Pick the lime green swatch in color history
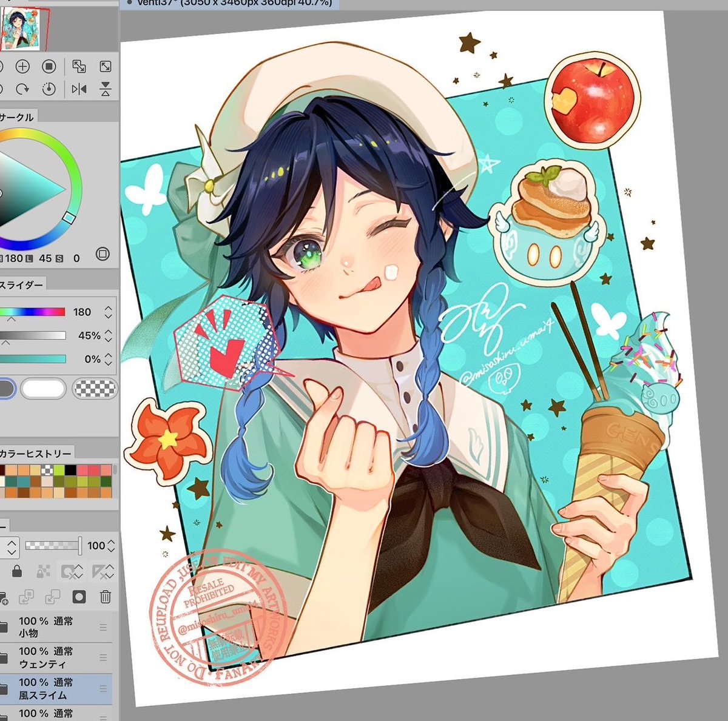This screenshot has height=721, width=728. [x=59, y=471]
